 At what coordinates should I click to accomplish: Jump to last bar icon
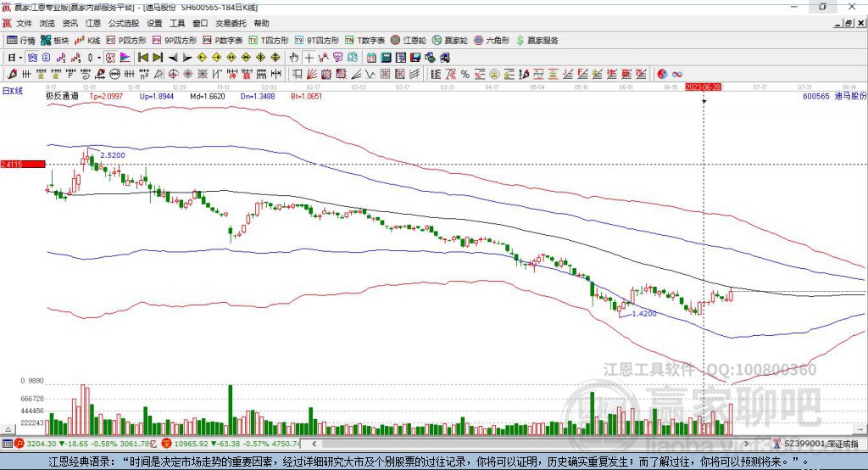(x=158, y=58)
